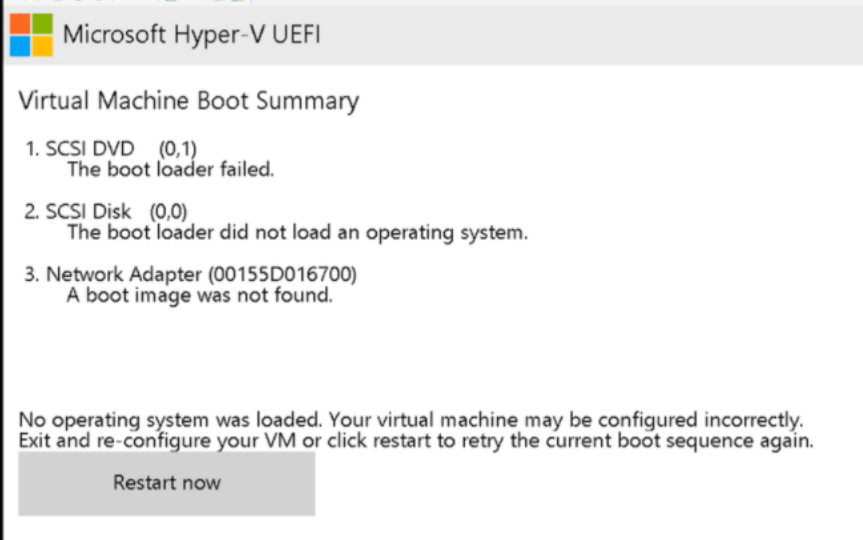
Task: Click the "No operating system was loaded" sentence
Action: (170, 418)
